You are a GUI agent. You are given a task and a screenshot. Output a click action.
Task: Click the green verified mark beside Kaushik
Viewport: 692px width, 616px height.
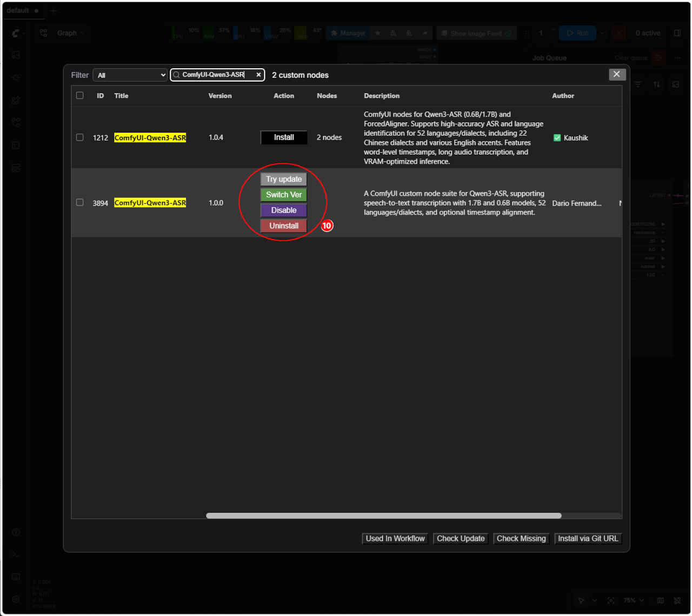tap(557, 138)
